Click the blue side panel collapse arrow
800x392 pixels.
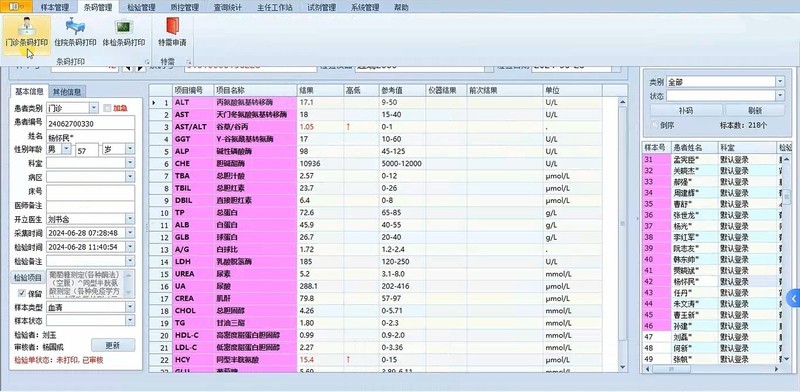[x=793, y=298]
